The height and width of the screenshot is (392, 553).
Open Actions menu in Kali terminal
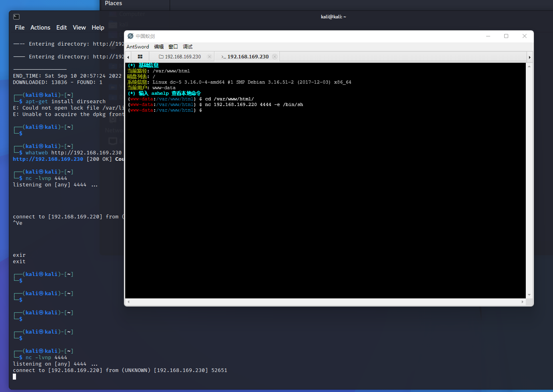(40, 28)
